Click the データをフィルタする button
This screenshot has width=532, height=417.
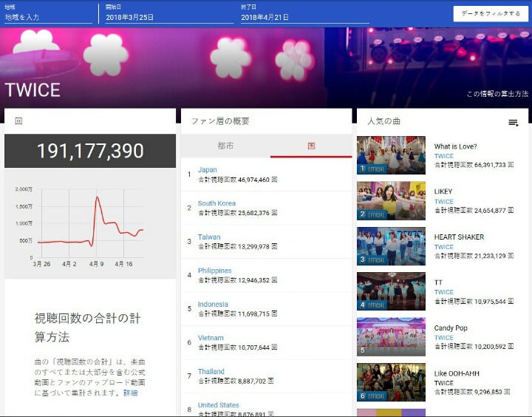pyautogui.click(x=491, y=13)
